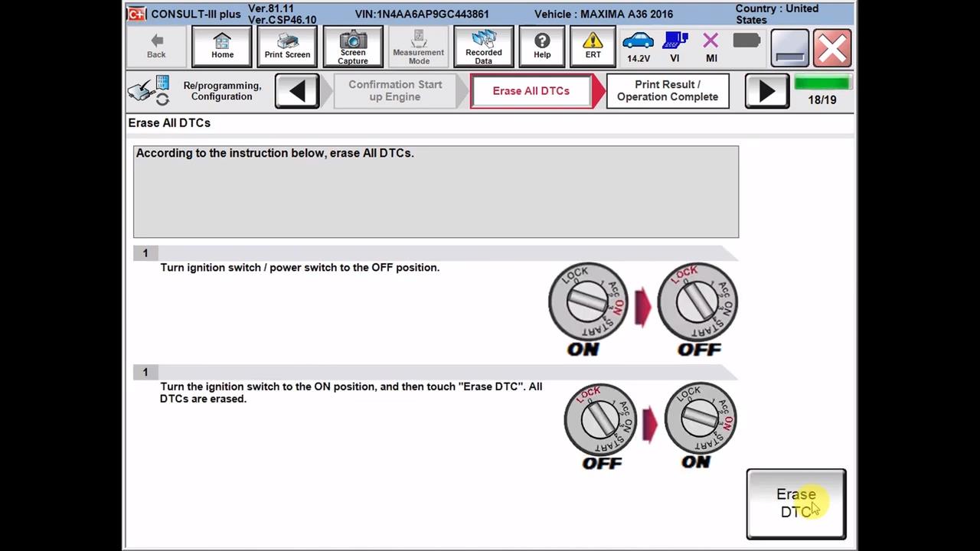Click the 'Erase All DTCs' heading
Image resolution: width=980 pixels, height=551 pixels.
point(169,122)
